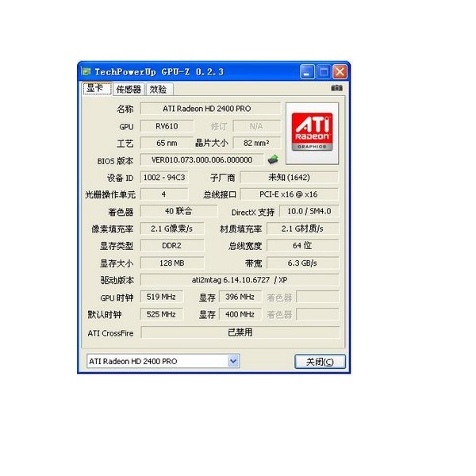Click the die size value 82 mm²

tap(256, 143)
